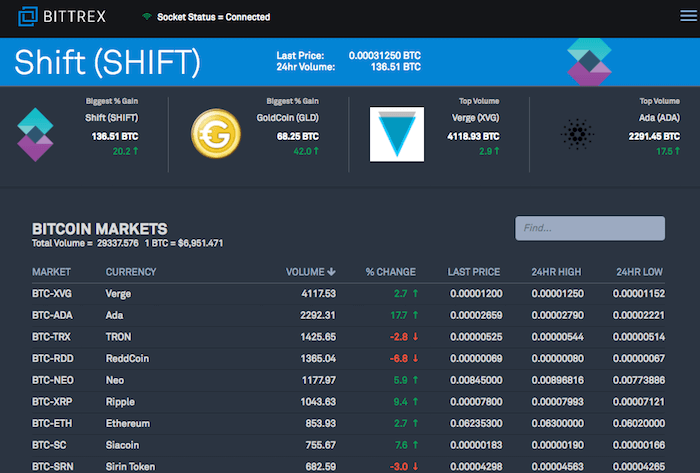
Task: Open the BTC-ETH market
Action: pos(52,423)
